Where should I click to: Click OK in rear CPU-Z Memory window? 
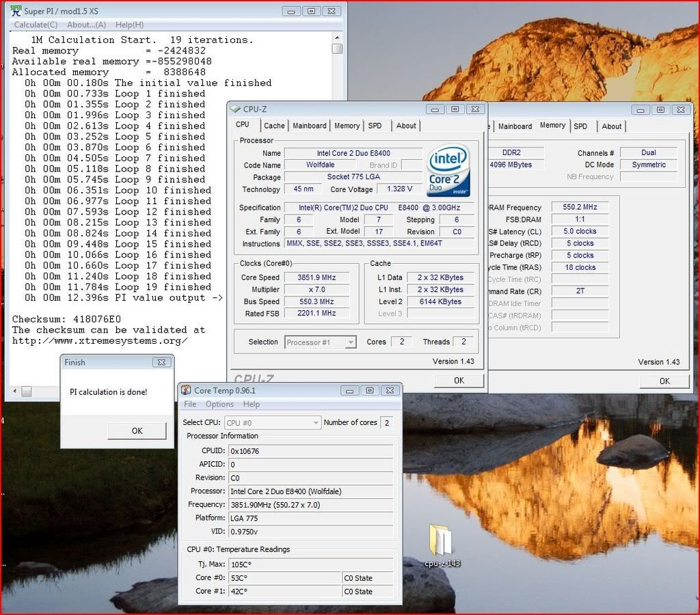(664, 381)
